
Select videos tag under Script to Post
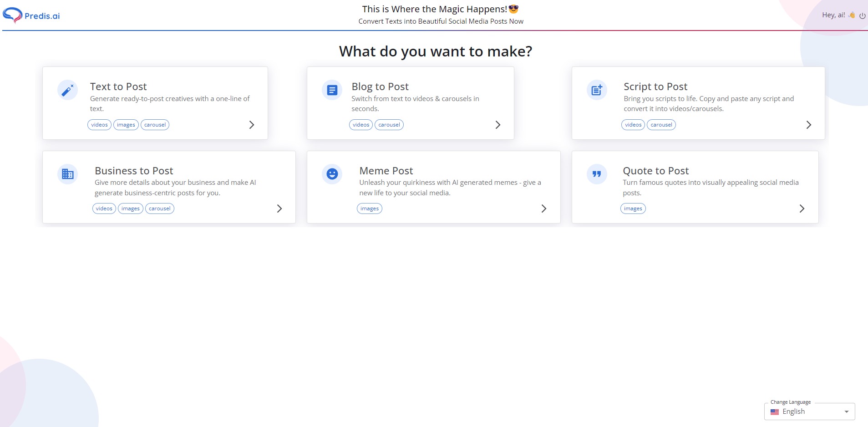633,125
